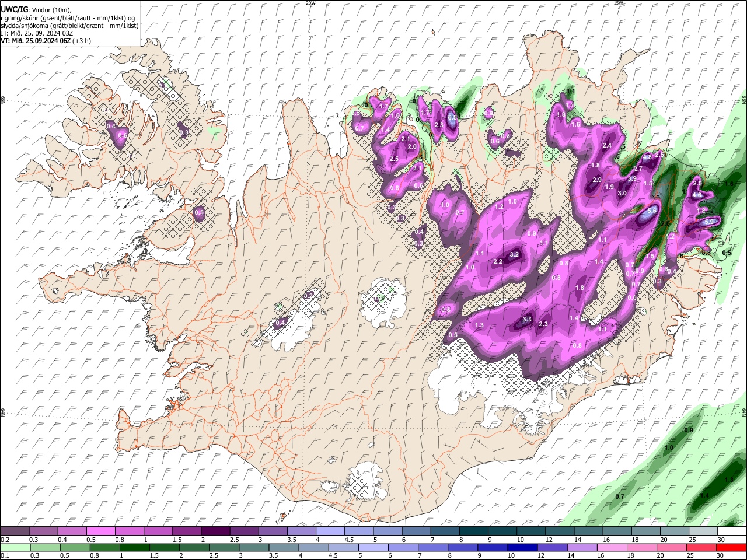
Task: Select the '3.0' snowfall value on the map
Action: pyautogui.click(x=622, y=194)
